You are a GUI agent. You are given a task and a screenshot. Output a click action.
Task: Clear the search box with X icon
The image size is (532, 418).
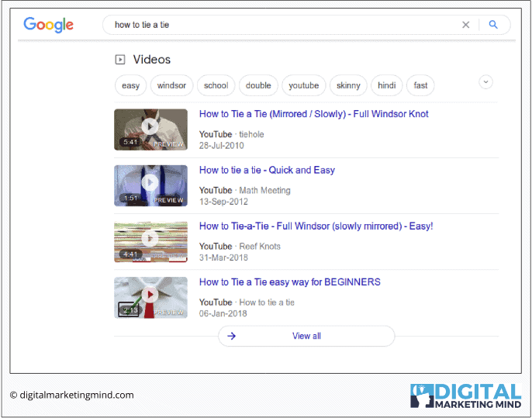(466, 25)
